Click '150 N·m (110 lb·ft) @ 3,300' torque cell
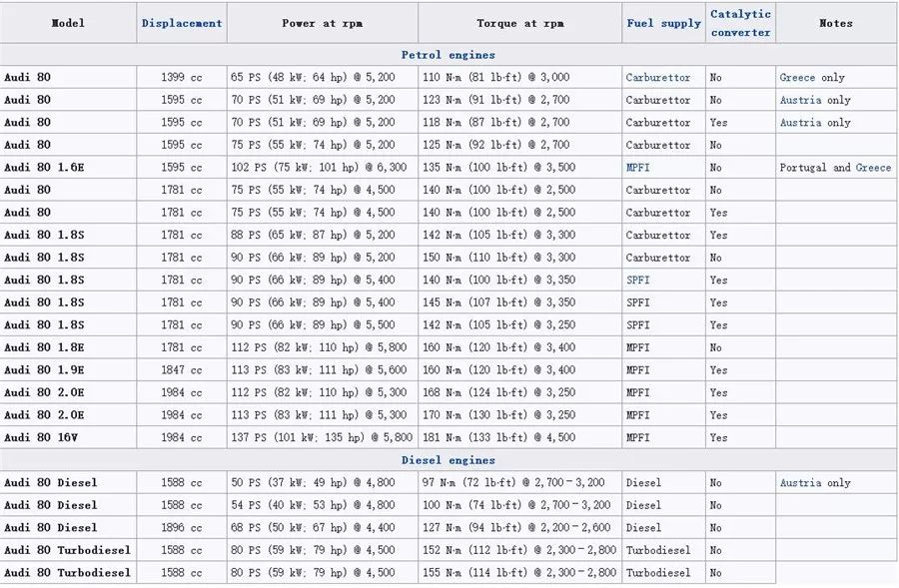Image resolution: width=899 pixels, height=588 pixels. [x=520, y=258]
